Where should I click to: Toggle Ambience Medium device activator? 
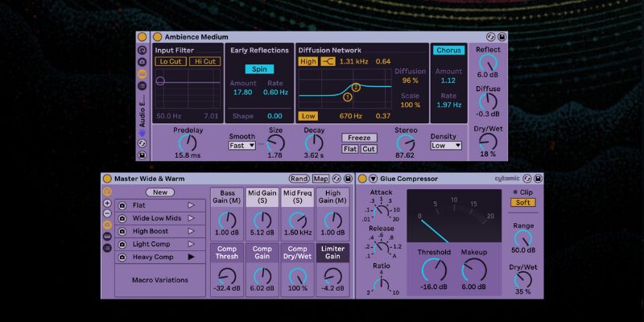[x=142, y=37]
